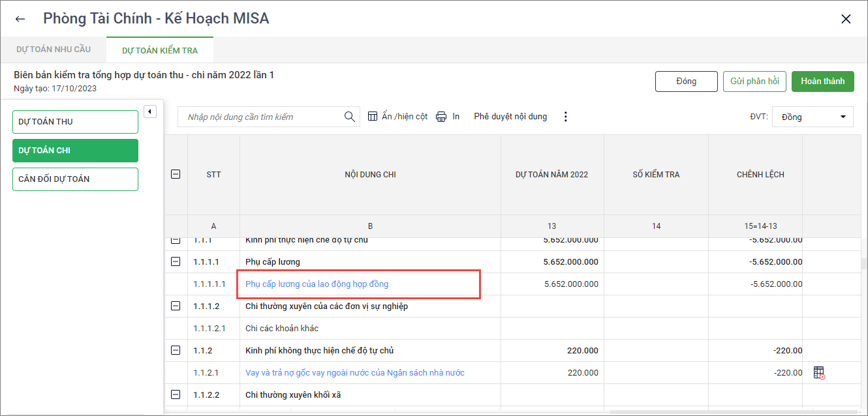
Task: Open link Phụ cấp lương của lao động hợp đồng
Action: point(317,284)
